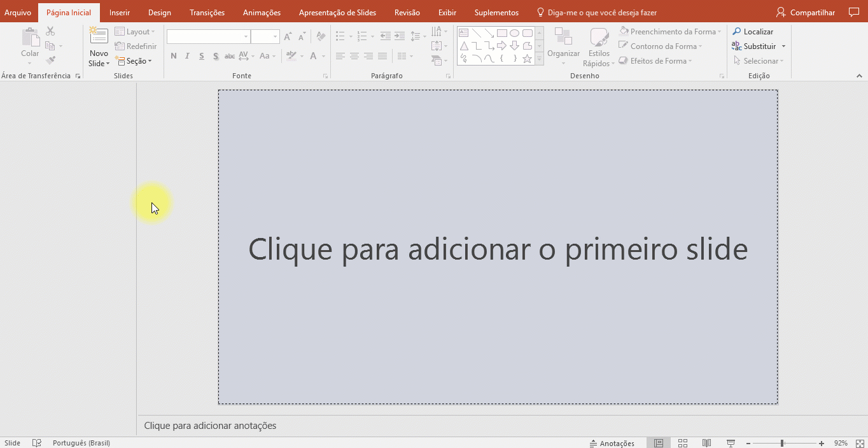
Task: Click Diga-me o que você deseja fazer field
Action: pos(597,13)
